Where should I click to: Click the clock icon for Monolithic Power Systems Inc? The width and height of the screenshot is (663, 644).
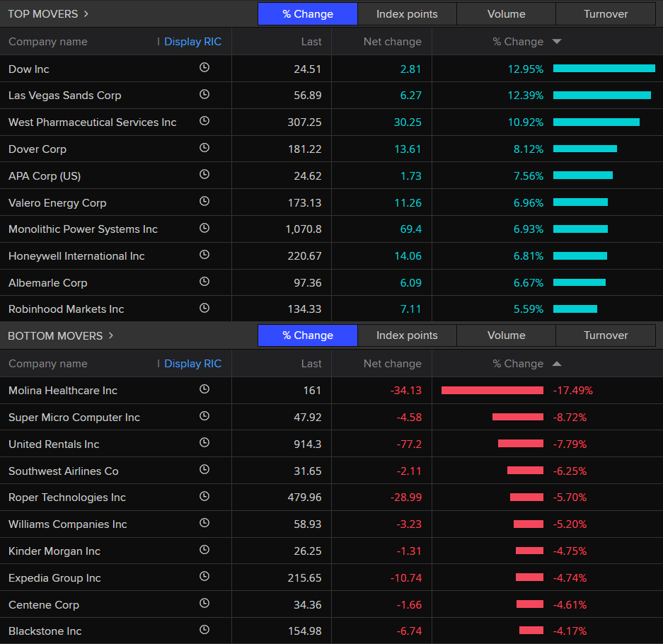tap(204, 229)
